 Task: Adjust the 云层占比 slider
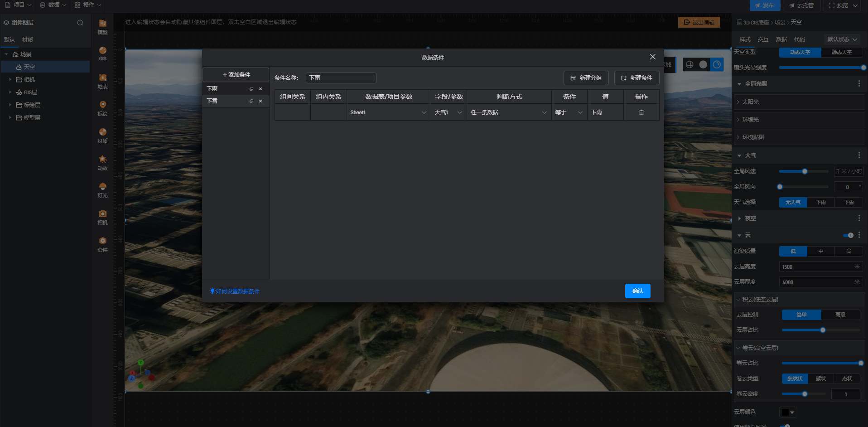[821, 330]
